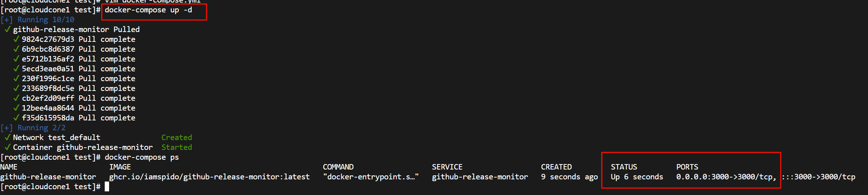
Task: Click the 0.0.0.0:3000->3000/tcp port mapping
Action: [726, 177]
